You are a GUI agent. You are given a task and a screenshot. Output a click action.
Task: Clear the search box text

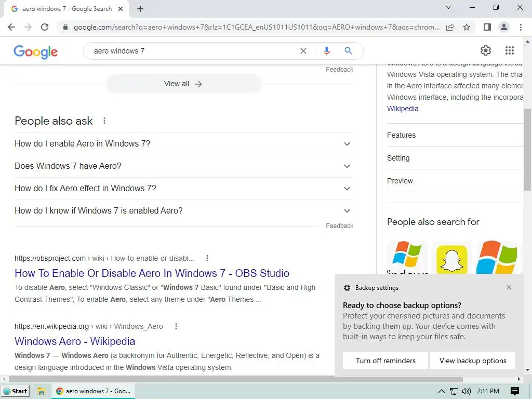pos(303,51)
